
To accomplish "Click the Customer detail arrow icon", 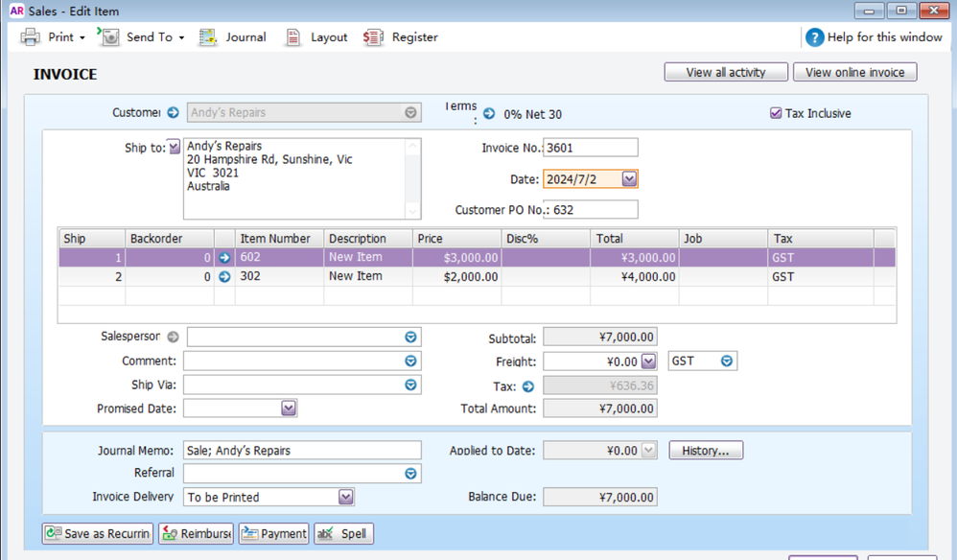I will (174, 112).
